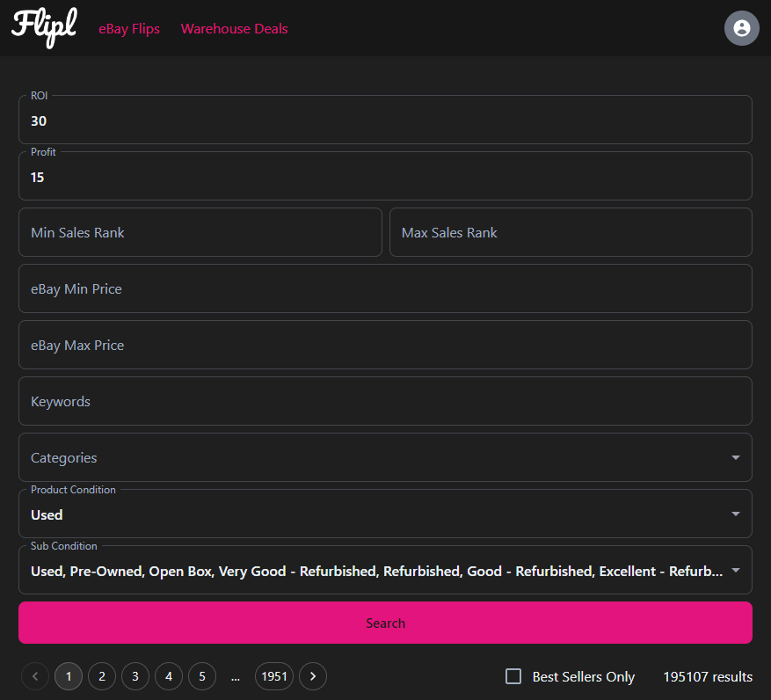This screenshot has width=771, height=700.
Task: Click the Max Sales Rank field
Action: (571, 232)
